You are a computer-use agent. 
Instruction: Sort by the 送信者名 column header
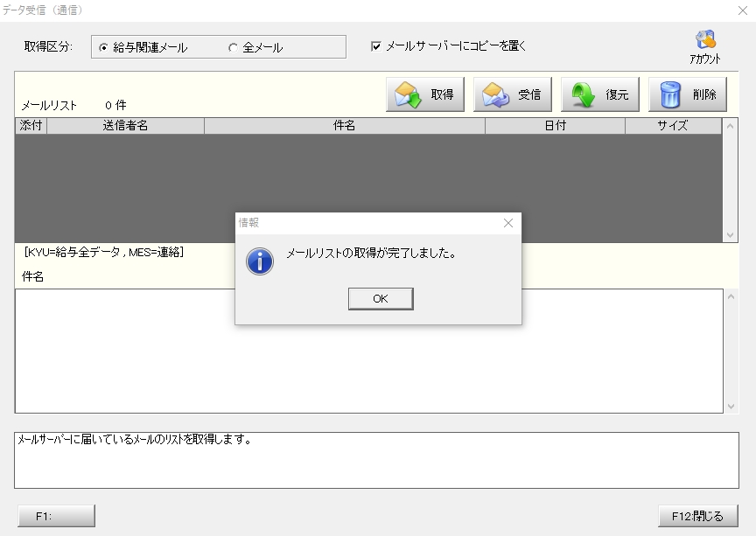click(125, 126)
